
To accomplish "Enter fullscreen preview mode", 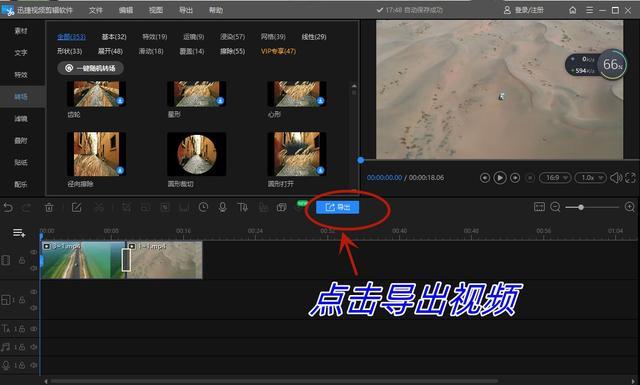I will [x=630, y=178].
